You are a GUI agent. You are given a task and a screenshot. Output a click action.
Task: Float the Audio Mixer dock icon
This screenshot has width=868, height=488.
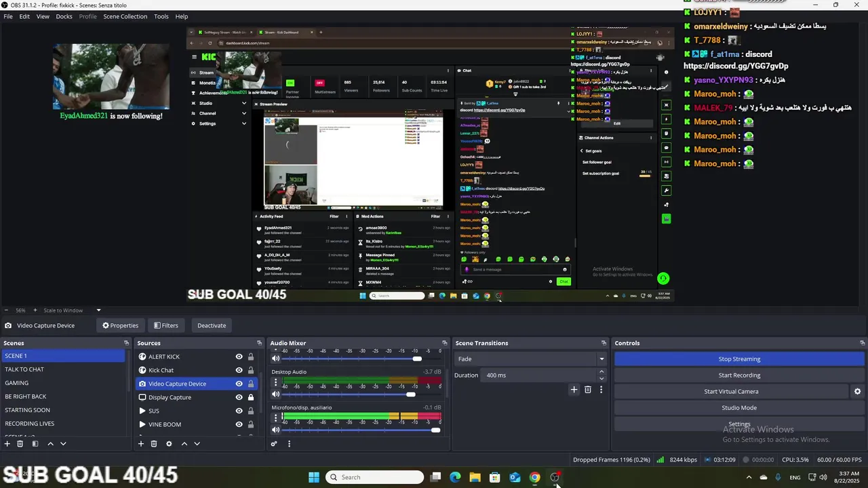point(444,343)
